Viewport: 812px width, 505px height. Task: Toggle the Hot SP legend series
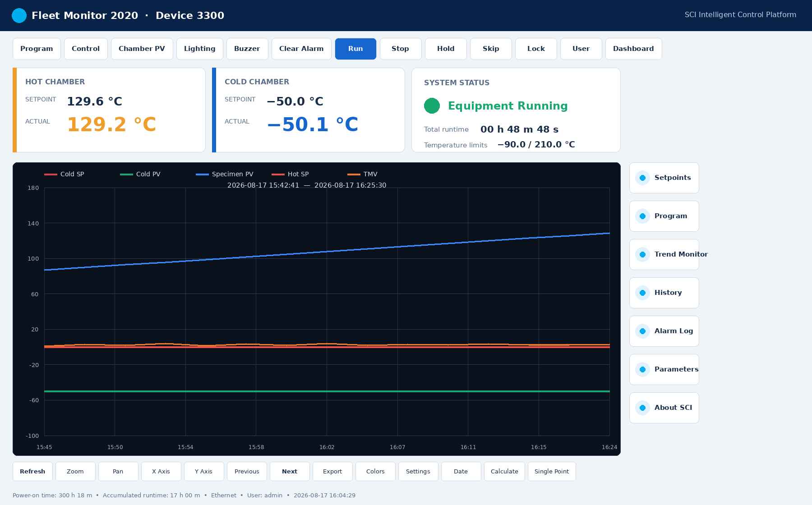click(290, 174)
